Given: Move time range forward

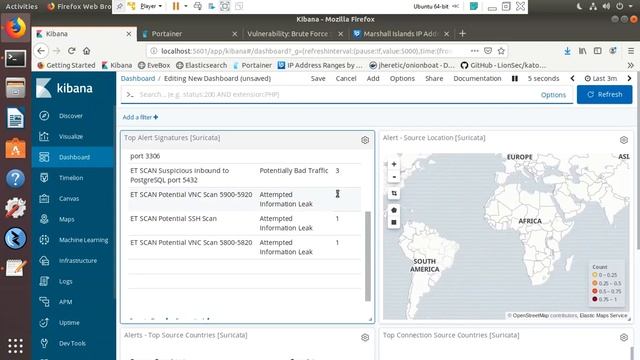Looking at the screenshot, I should coord(629,78).
